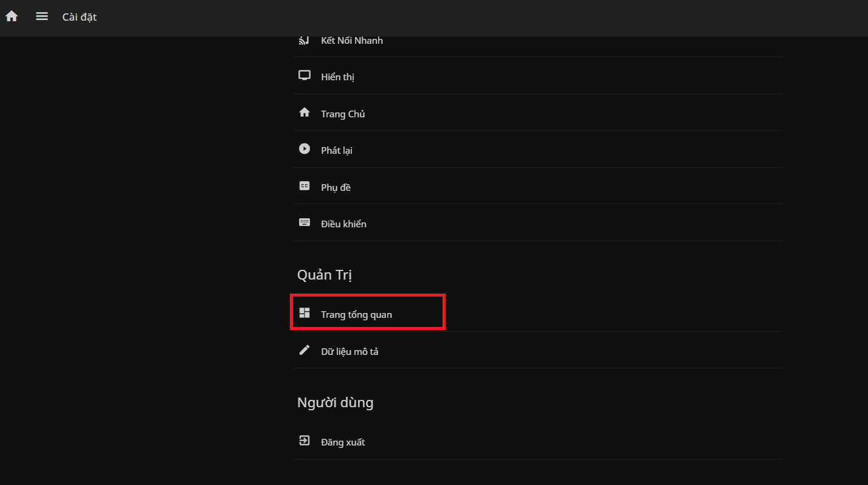The height and width of the screenshot is (485, 868).
Task: Open Hiển thị display settings
Action: click(538, 76)
